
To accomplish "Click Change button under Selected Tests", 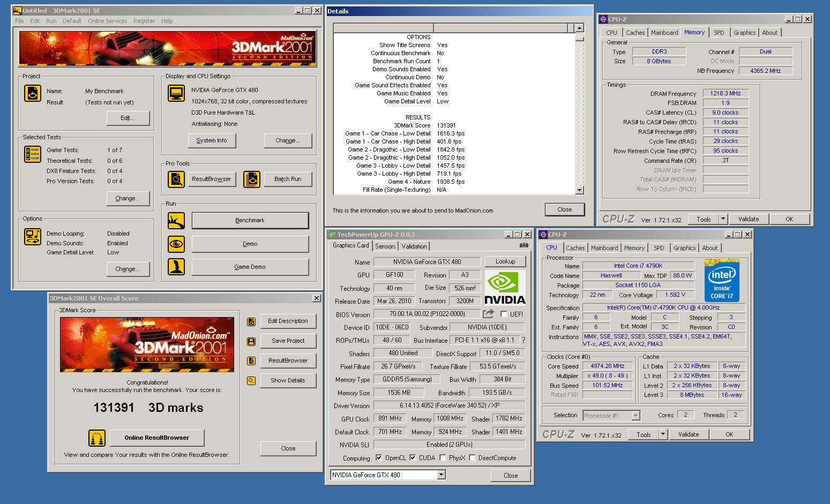I will (128, 198).
